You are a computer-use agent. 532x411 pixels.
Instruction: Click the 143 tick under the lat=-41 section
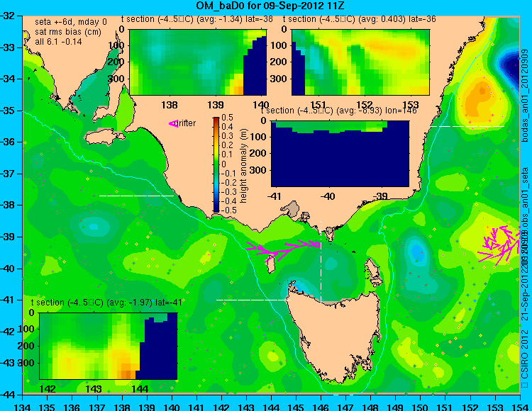[94, 389]
